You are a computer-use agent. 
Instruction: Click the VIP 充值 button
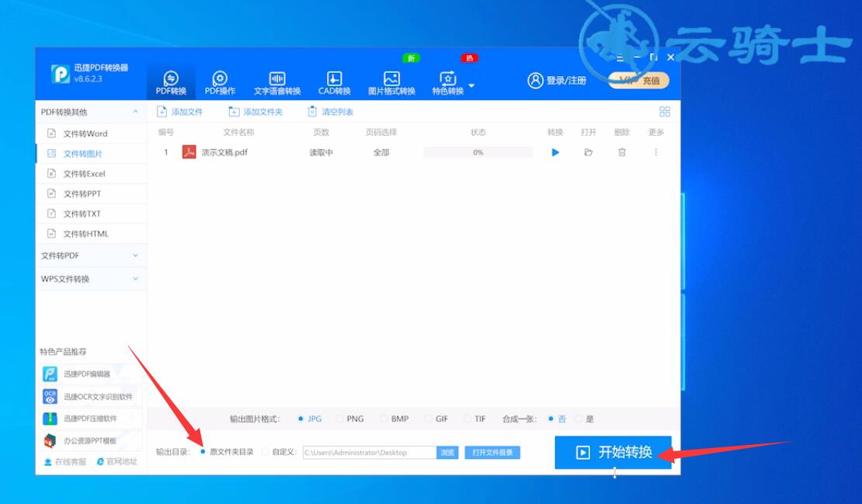(639, 81)
